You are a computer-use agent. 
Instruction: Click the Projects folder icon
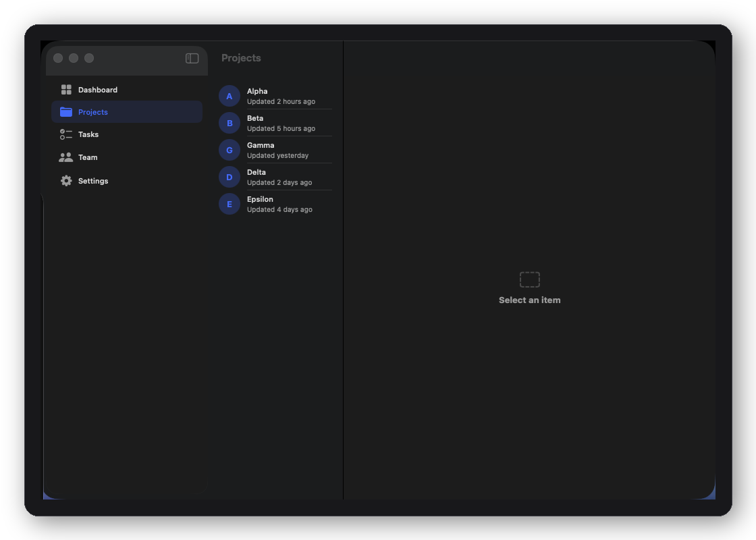(66, 112)
